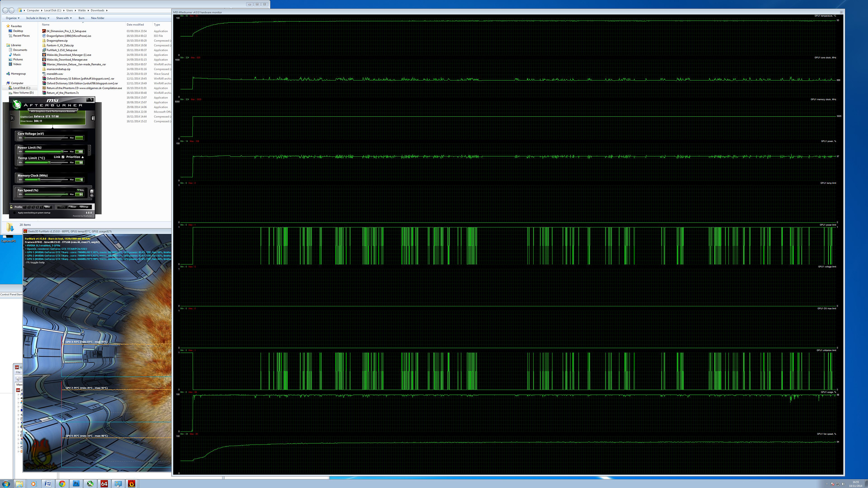Open Windows Explorer from taskbar
The width and height of the screenshot is (868, 488).
[19, 484]
